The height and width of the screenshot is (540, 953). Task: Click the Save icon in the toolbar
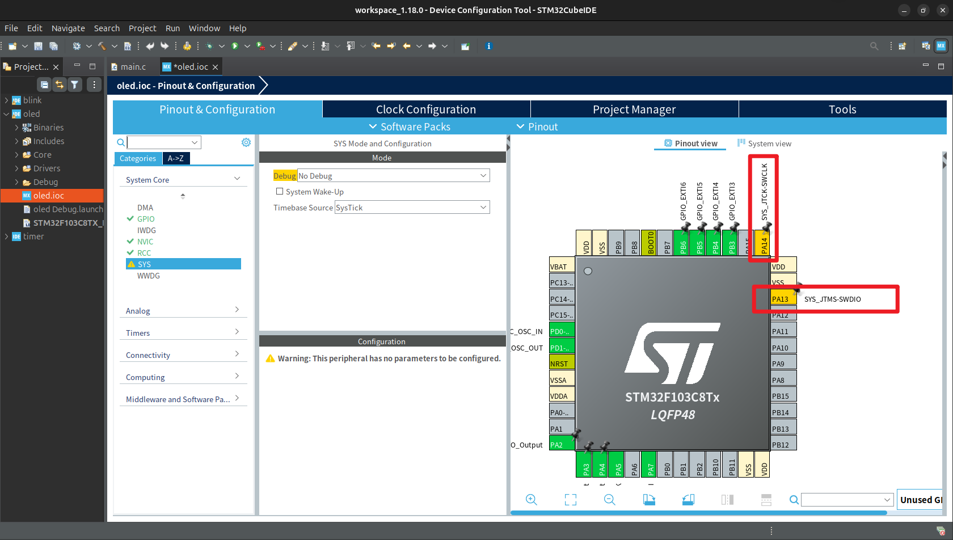coord(38,46)
